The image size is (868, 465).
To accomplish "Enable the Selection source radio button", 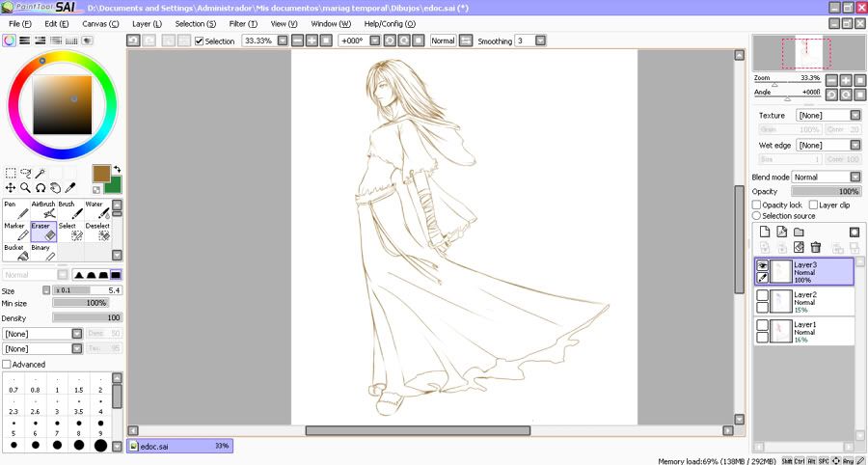I will pyautogui.click(x=756, y=216).
